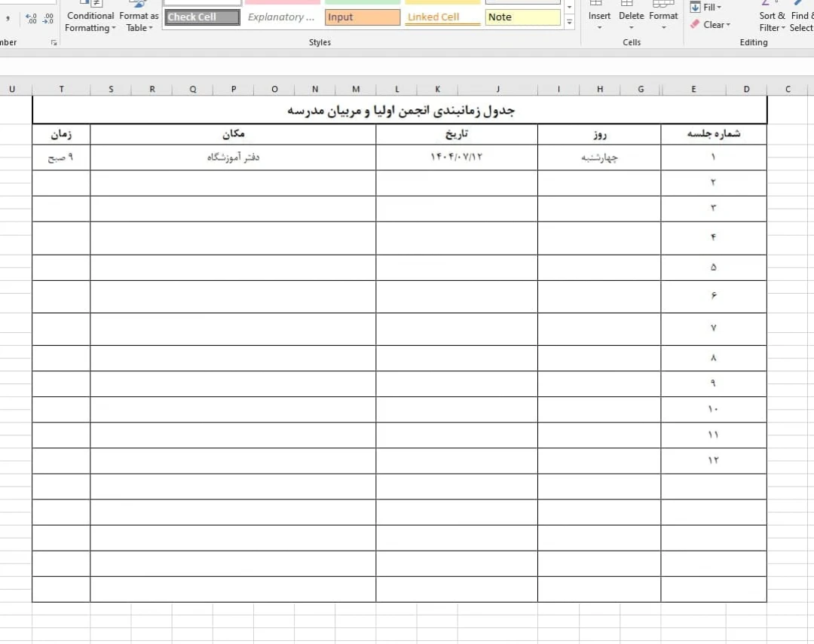Select the column T header
814x644 pixels.
point(62,89)
